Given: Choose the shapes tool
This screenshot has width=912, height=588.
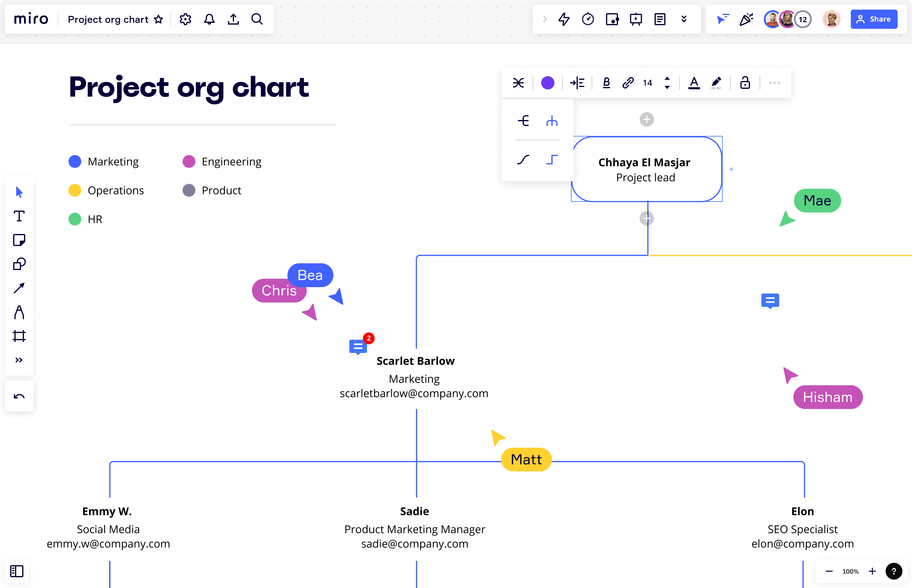Looking at the screenshot, I should click(19, 264).
